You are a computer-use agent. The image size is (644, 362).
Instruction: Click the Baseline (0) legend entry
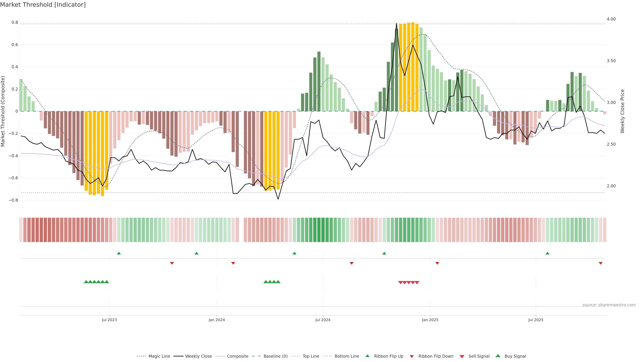point(275,356)
